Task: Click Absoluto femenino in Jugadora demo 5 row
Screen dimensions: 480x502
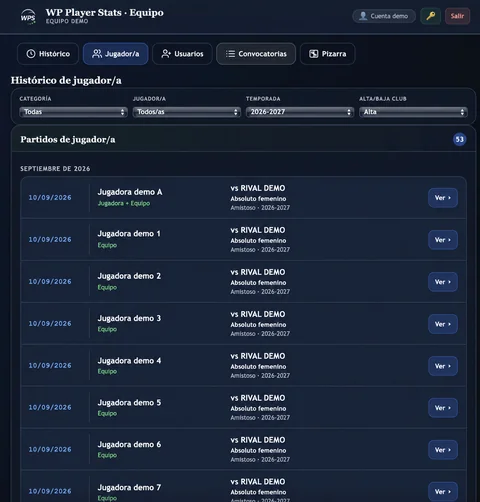Action: [258, 408]
